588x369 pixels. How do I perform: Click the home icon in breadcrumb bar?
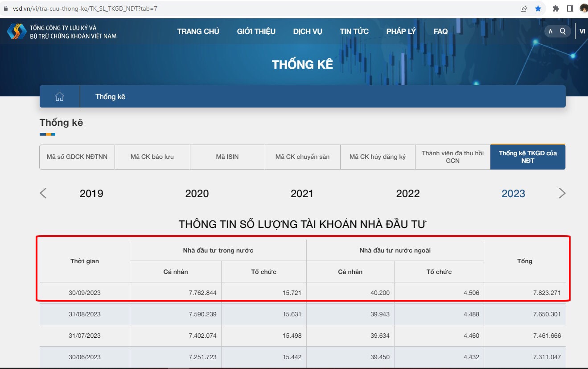point(59,97)
